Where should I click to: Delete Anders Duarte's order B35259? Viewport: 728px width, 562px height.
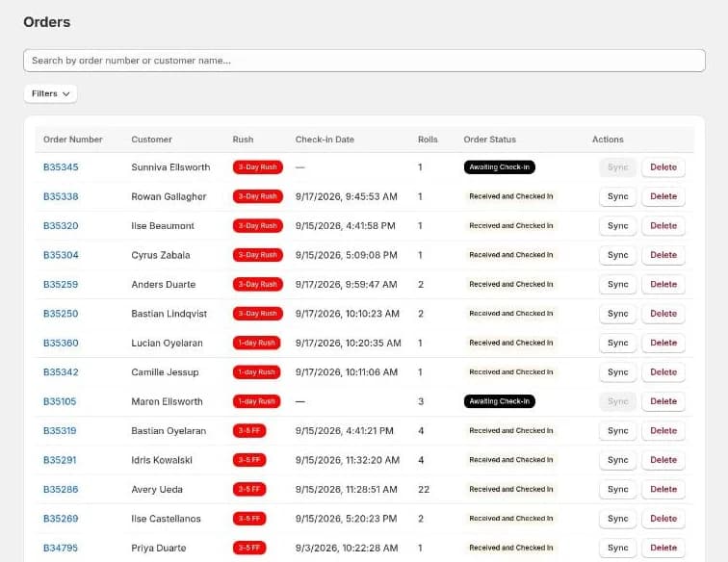tap(663, 284)
